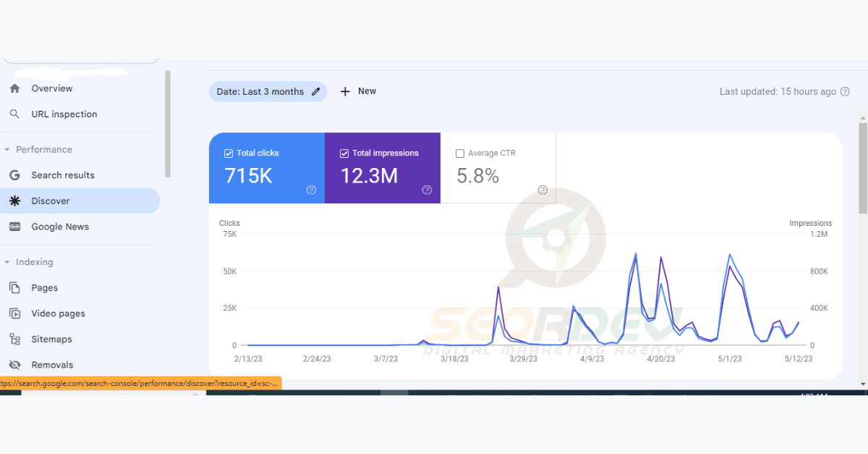Click the sidebar vertical scrollbar
This screenshot has height=454, width=868.
(168, 123)
